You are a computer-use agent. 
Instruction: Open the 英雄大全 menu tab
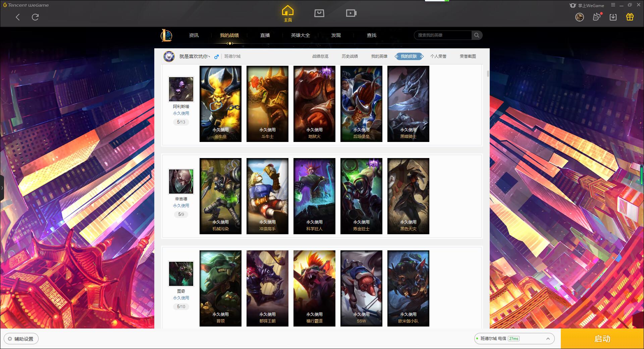(x=301, y=35)
